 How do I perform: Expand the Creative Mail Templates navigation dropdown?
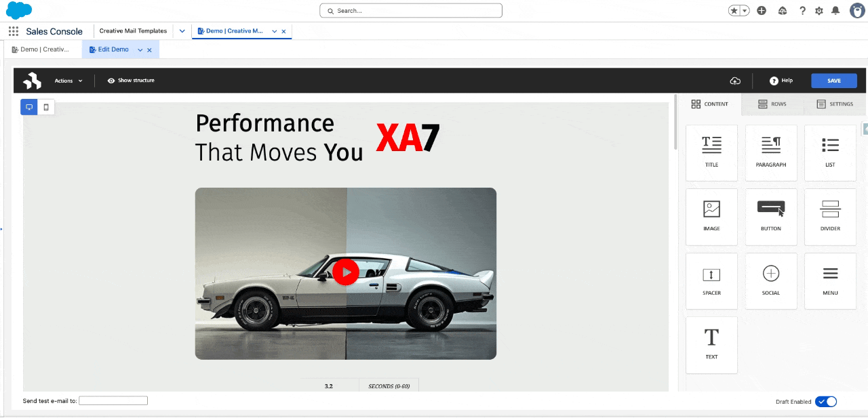(182, 31)
